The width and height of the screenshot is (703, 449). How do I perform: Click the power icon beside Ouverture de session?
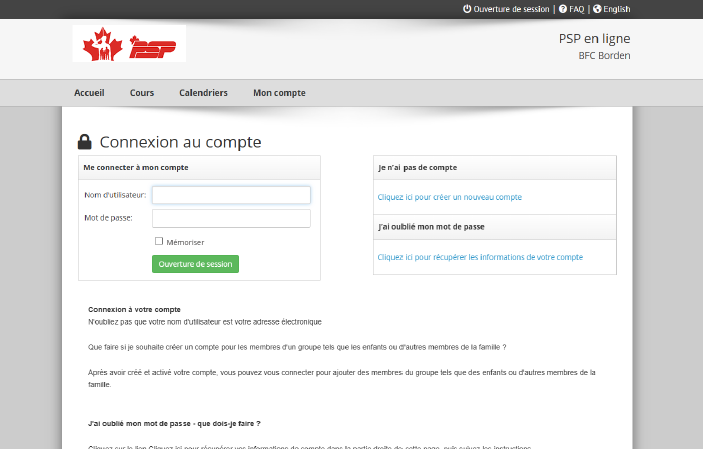(x=467, y=9)
